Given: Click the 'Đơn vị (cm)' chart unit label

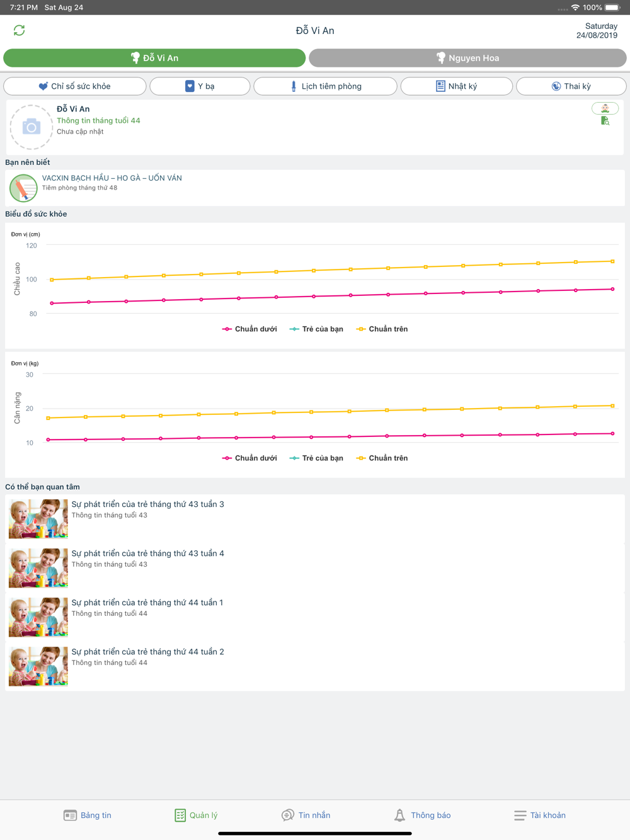Looking at the screenshot, I should (x=26, y=234).
